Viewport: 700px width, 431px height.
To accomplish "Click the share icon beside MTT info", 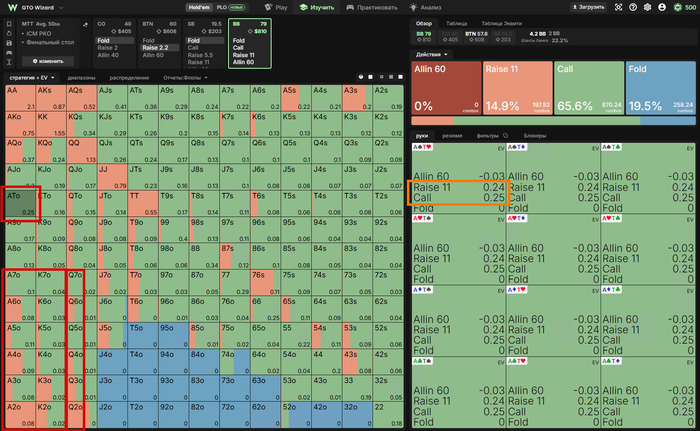I will tap(85, 25).
